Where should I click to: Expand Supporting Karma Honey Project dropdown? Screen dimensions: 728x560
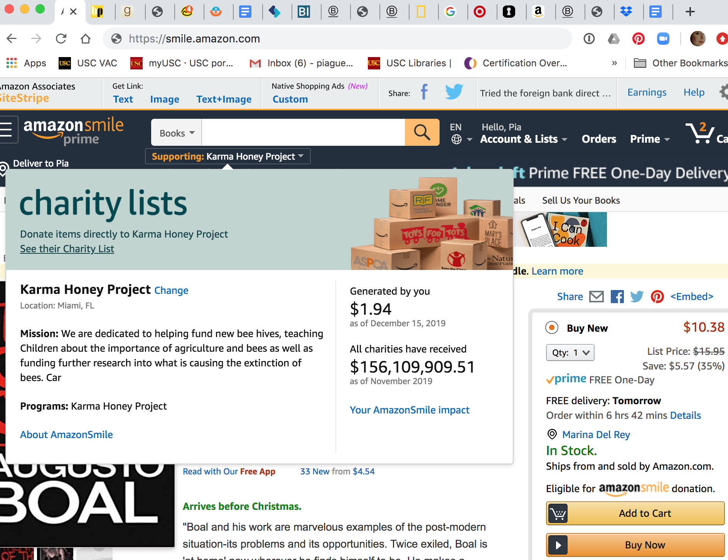(x=228, y=157)
